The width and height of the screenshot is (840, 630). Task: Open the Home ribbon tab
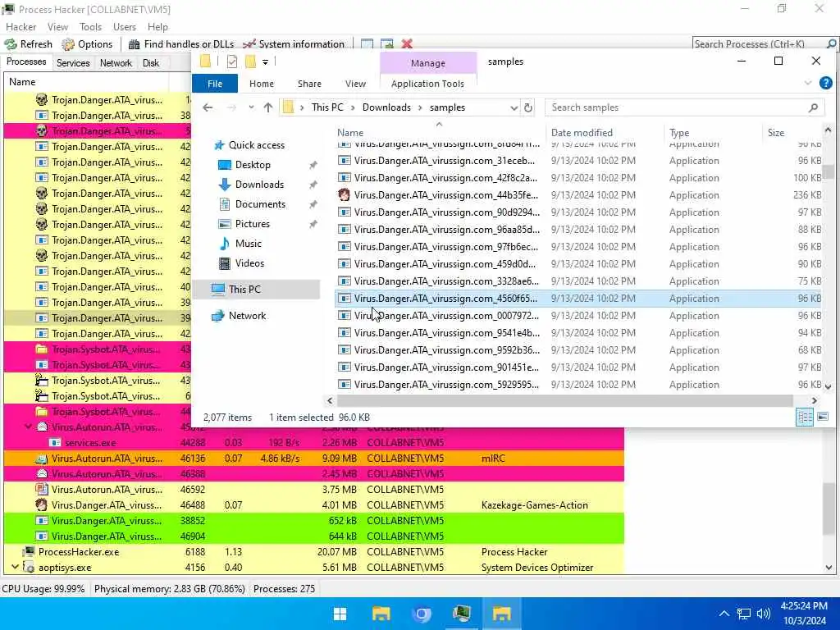(262, 84)
